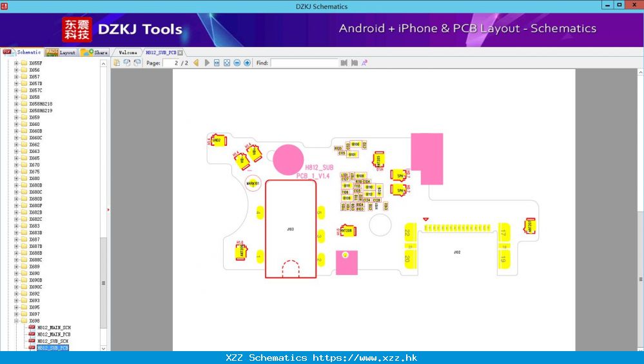Select the X662 folder row
This screenshot has width=644, height=364.
pyautogui.click(x=35, y=145)
